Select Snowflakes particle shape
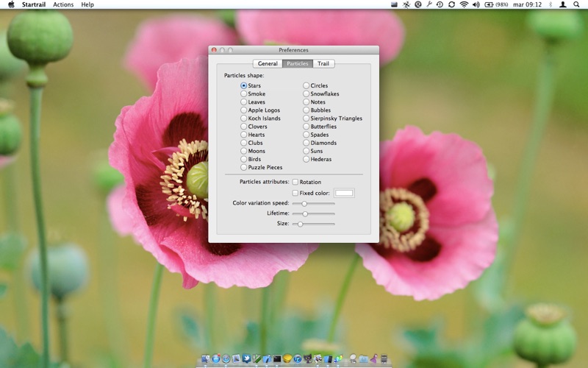The height and width of the screenshot is (368, 588). point(306,94)
